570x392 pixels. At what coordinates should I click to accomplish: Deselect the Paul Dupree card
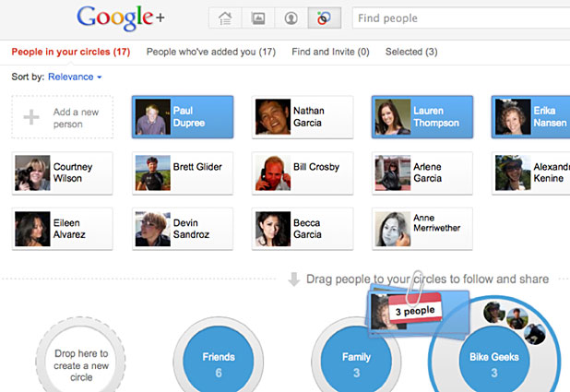click(x=183, y=117)
